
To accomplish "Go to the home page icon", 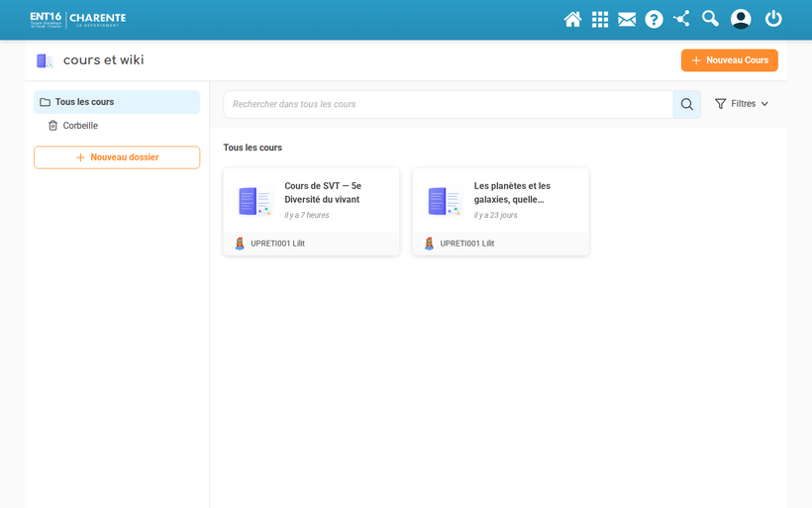I will pyautogui.click(x=572, y=19).
